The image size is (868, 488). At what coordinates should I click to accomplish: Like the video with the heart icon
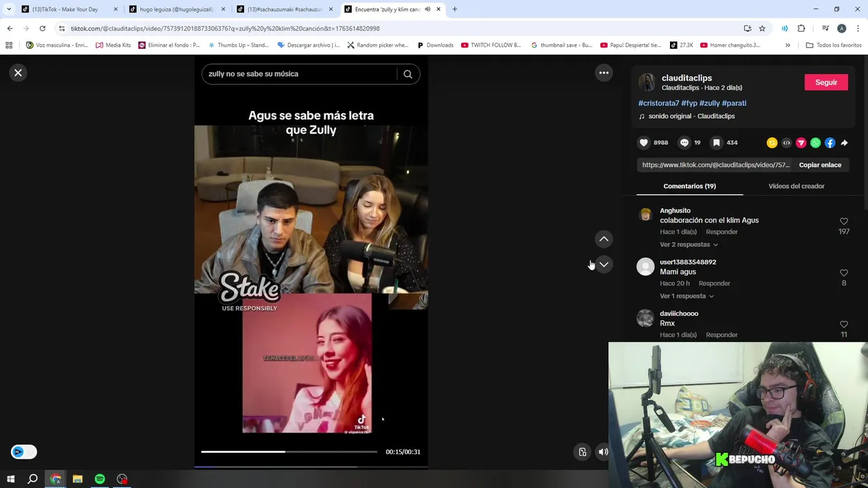(x=644, y=142)
